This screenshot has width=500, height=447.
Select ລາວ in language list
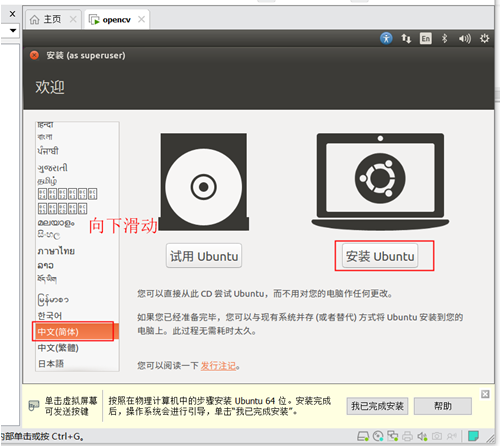coord(77,265)
